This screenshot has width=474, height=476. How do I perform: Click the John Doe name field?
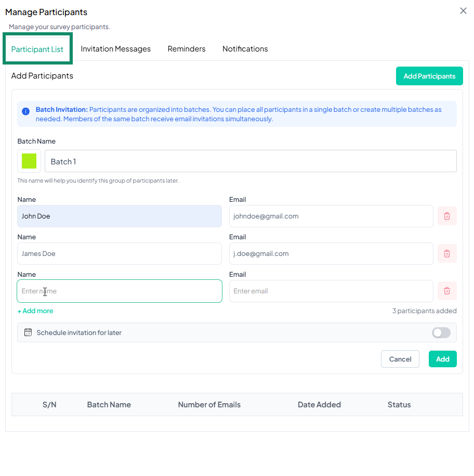click(119, 216)
